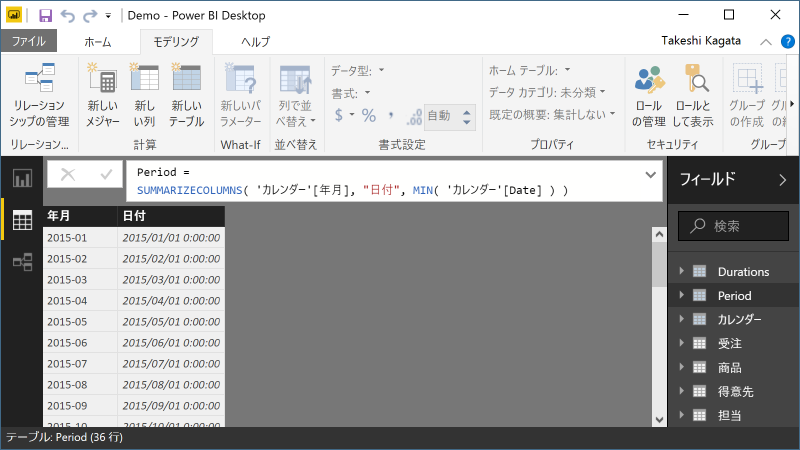Viewport: 800px width, 450px height.
Task: Collapse the フィールド pane arrow
Action: tap(783, 180)
